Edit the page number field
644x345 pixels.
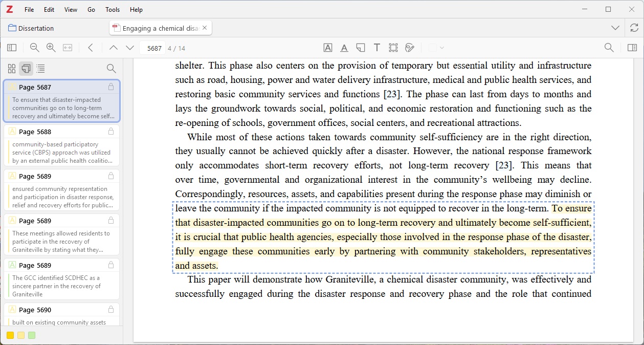coord(153,48)
